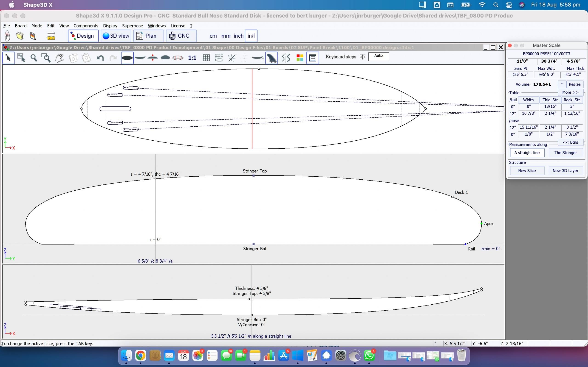Collapse buttons with << Btns

(570, 142)
